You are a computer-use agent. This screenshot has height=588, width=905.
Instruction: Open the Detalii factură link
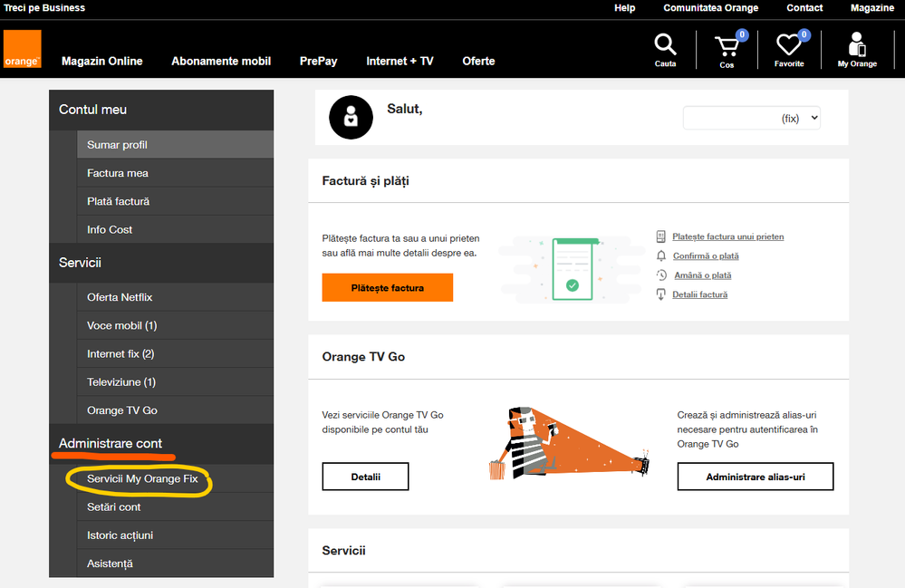click(x=699, y=294)
